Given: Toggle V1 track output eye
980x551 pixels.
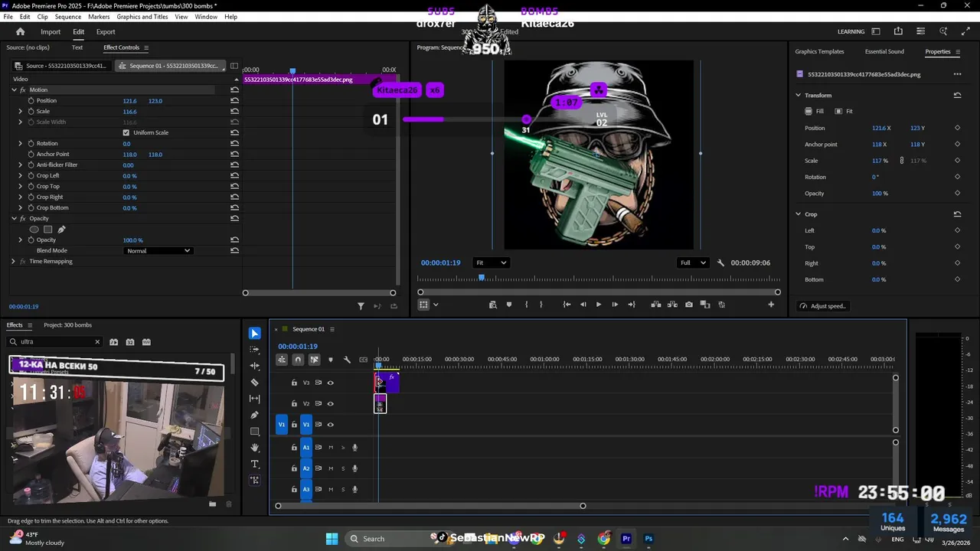Looking at the screenshot, I should (x=331, y=425).
